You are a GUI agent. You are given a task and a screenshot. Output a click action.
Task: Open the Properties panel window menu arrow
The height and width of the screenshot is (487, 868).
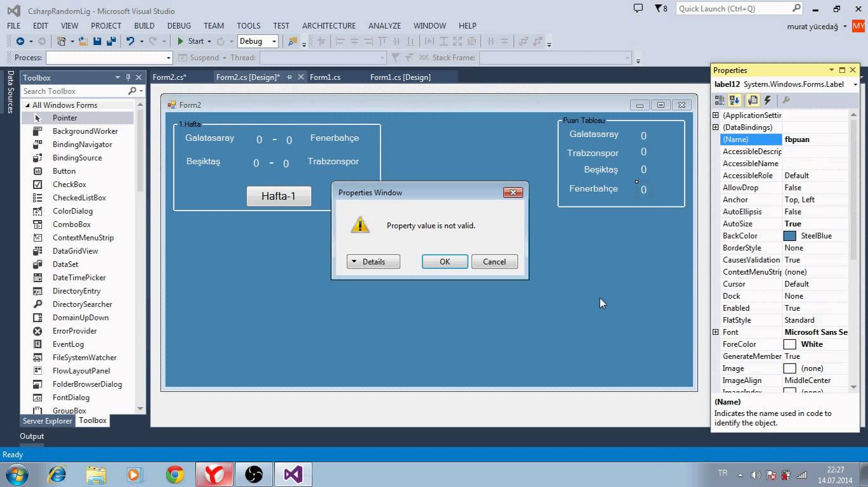(x=831, y=70)
